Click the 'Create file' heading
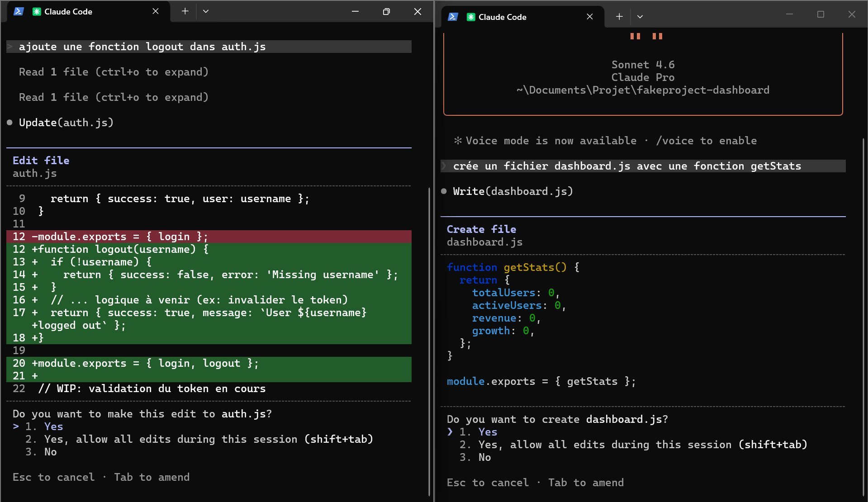868x502 pixels. point(481,229)
